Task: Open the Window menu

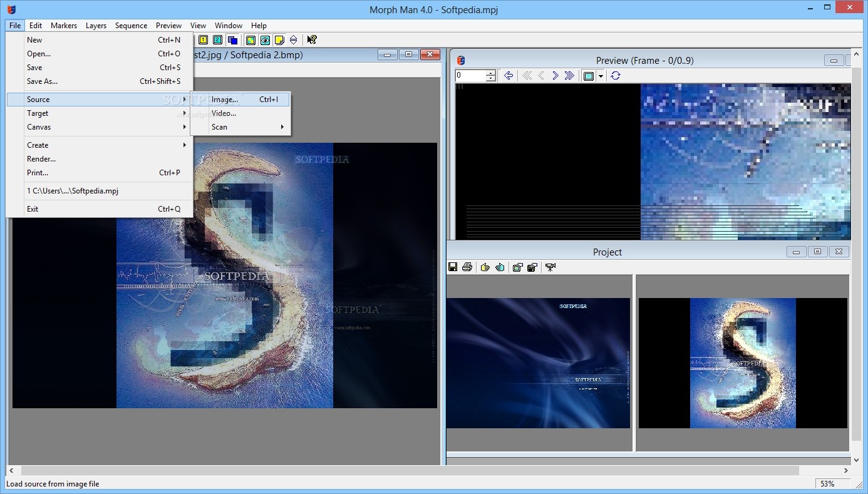Action: point(229,26)
